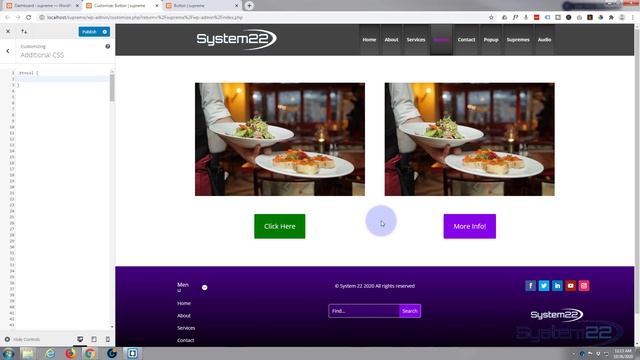This screenshot has width=640, height=360.
Task: Open a new browser tab
Action: (x=249, y=6)
